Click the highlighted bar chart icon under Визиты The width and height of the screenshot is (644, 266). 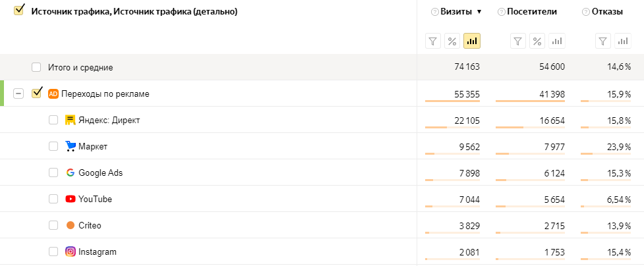(472, 41)
